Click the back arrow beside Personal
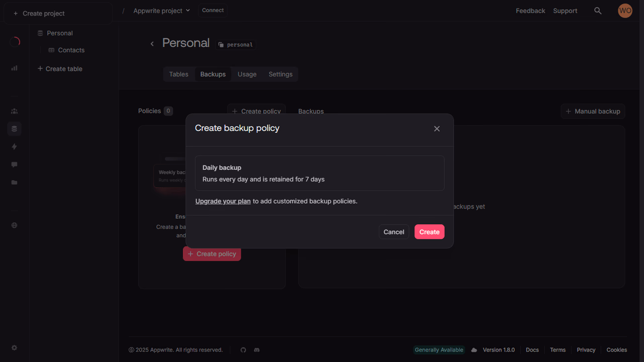This screenshot has width=644, height=362. [152, 44]
